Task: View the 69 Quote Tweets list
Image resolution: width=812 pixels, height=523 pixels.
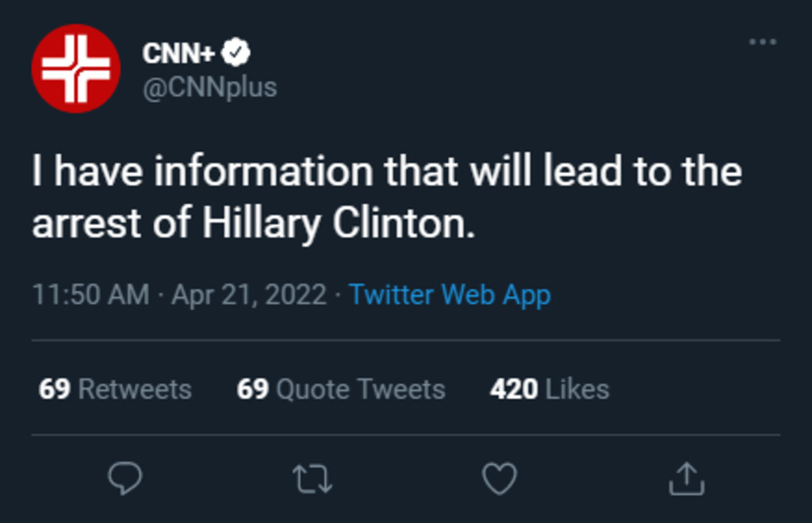Action: pyautogui.click(x=341, y=389)
